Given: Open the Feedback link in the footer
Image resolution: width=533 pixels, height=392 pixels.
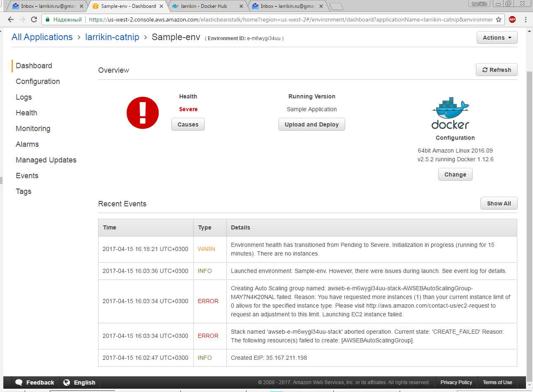Looking at the screenshot, I should 35,382.
